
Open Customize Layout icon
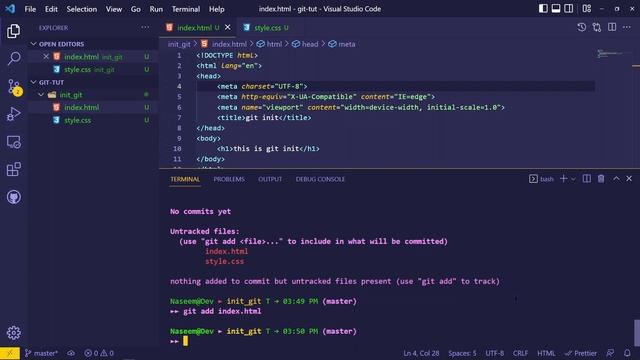(587, 9)
